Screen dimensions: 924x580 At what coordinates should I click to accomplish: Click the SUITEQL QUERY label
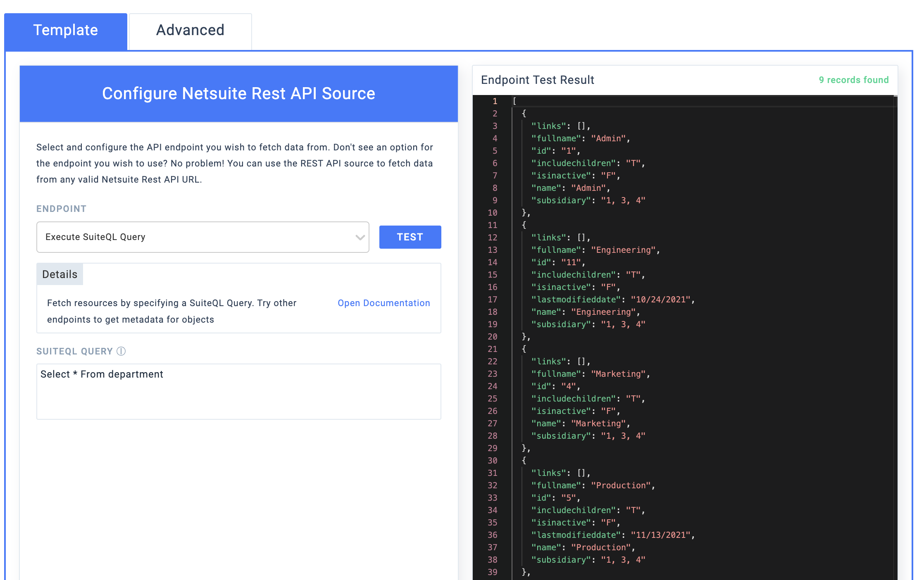74,352
